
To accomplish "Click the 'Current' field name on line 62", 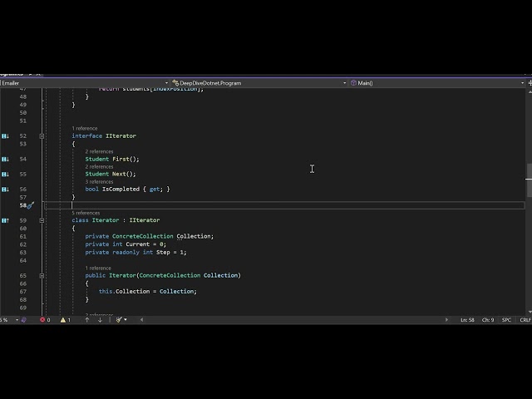I will tap(137, 244).
